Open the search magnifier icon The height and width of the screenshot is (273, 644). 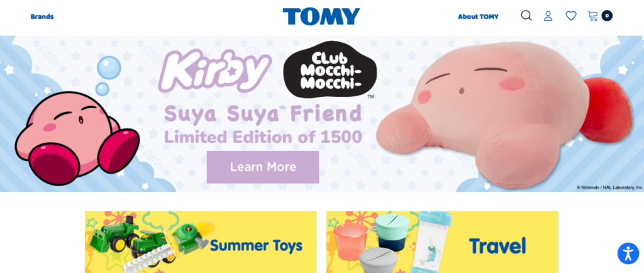(526, 16)
